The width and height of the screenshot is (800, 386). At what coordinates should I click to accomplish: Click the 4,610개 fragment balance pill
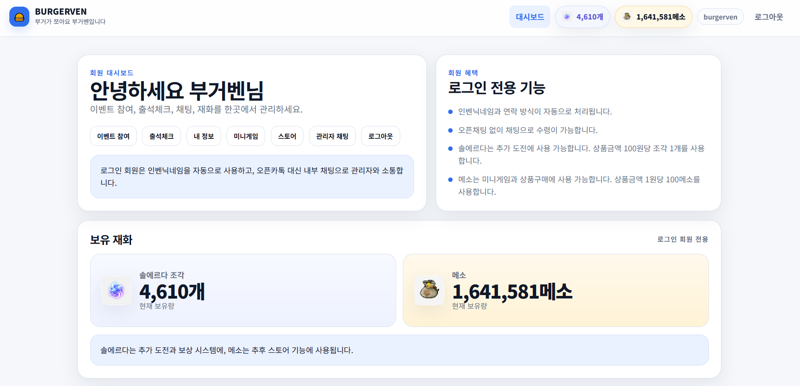click(x=583, y=17)
